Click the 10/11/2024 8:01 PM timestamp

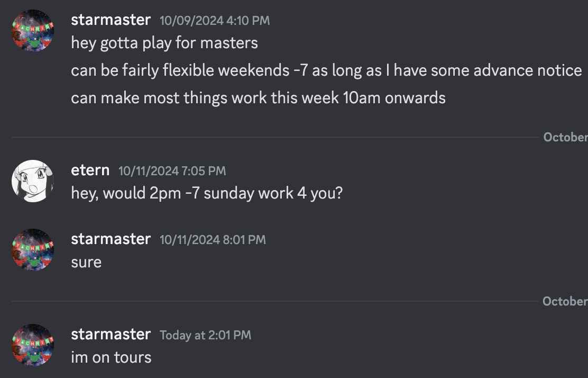213,240
